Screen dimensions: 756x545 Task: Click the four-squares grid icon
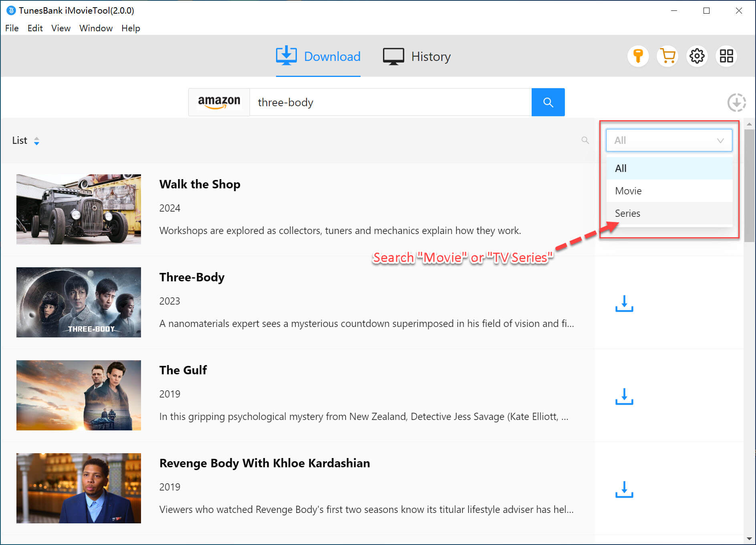(x=726, y=56)
